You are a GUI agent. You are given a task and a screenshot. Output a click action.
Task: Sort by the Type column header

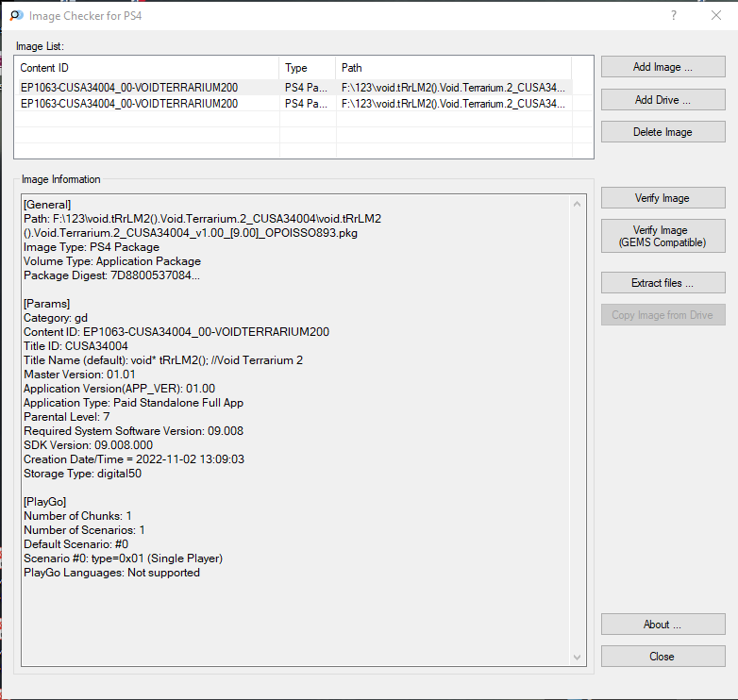[308, 68]
